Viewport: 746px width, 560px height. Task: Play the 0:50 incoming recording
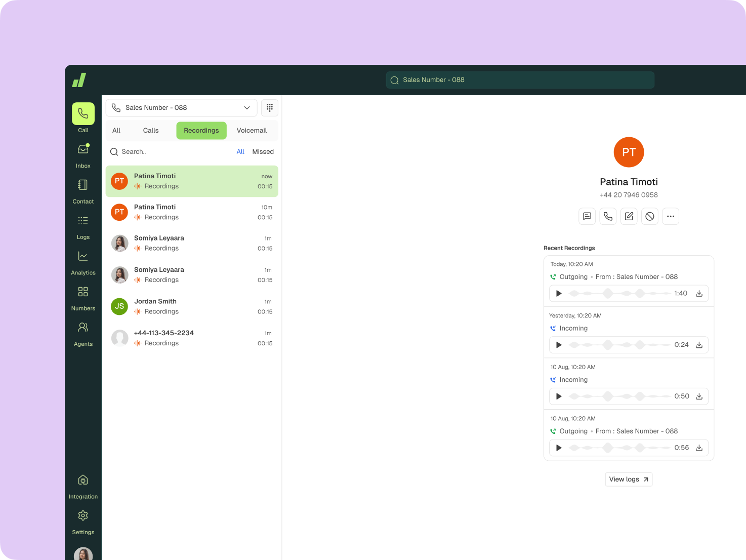point(558,396)
